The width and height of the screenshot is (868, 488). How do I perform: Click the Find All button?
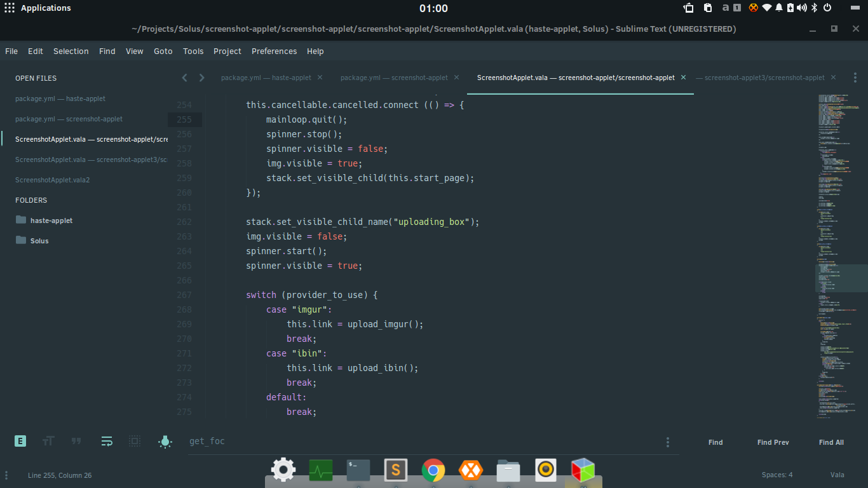coord(831,442)
